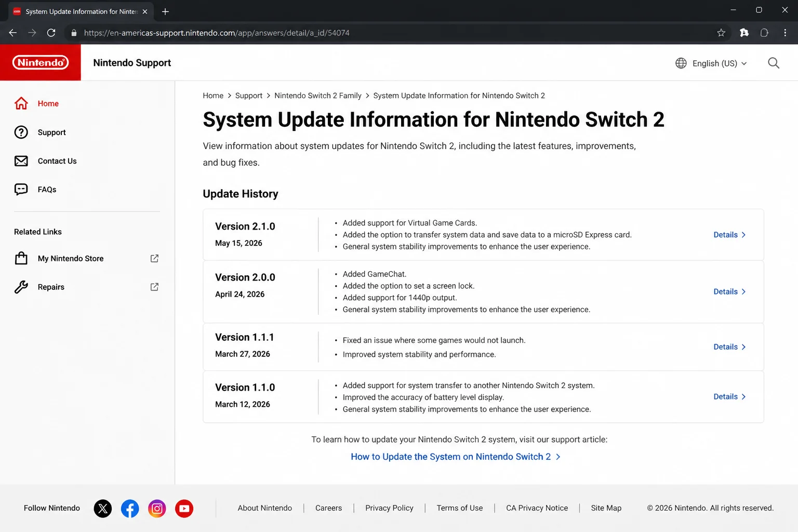Click Support in the breadcrumb
Image resolution: width=798 pixels, height=532 pixels.
coord(249,96)
